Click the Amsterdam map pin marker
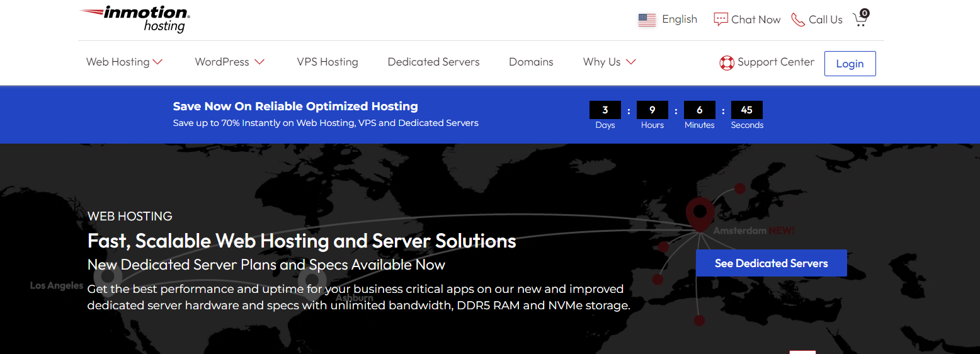Screen dimensions: 980x354 700,214
